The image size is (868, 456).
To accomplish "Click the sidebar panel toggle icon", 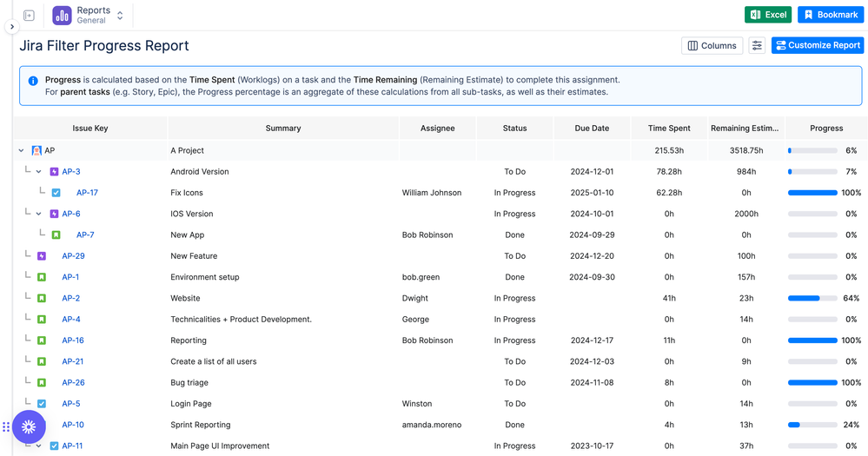I will [30, 16].
